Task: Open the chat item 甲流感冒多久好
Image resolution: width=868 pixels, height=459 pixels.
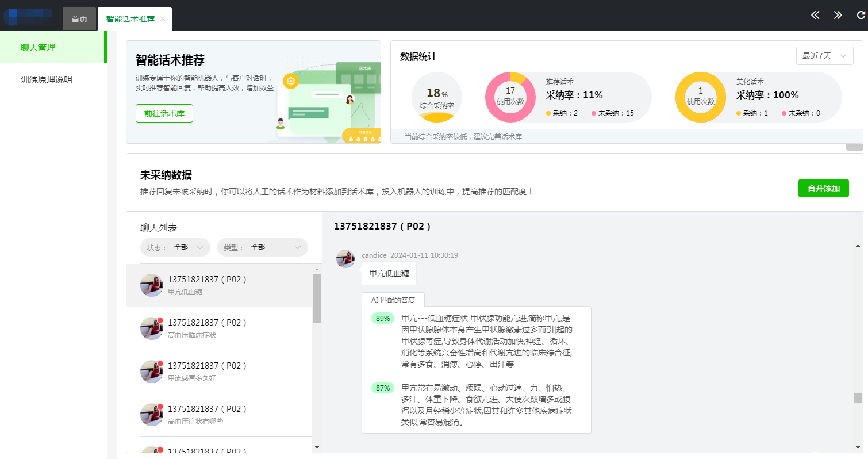Action: click(x=220, y=372)
